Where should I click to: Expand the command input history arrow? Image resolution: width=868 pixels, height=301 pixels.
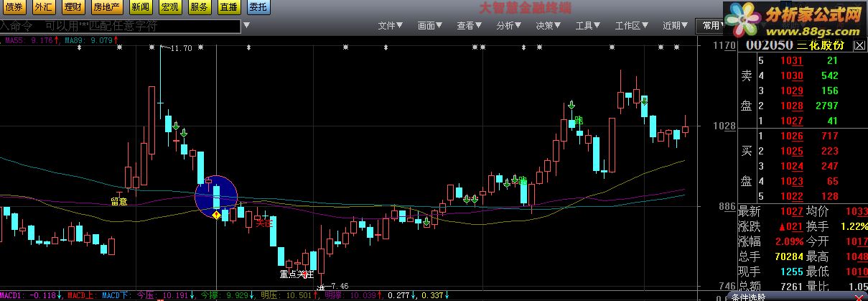click(247, 27)
